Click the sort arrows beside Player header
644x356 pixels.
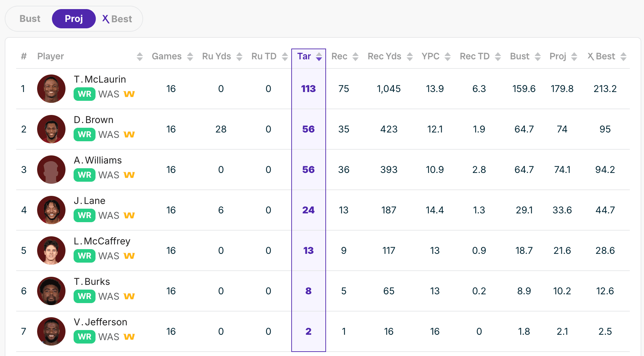(140, 57)
